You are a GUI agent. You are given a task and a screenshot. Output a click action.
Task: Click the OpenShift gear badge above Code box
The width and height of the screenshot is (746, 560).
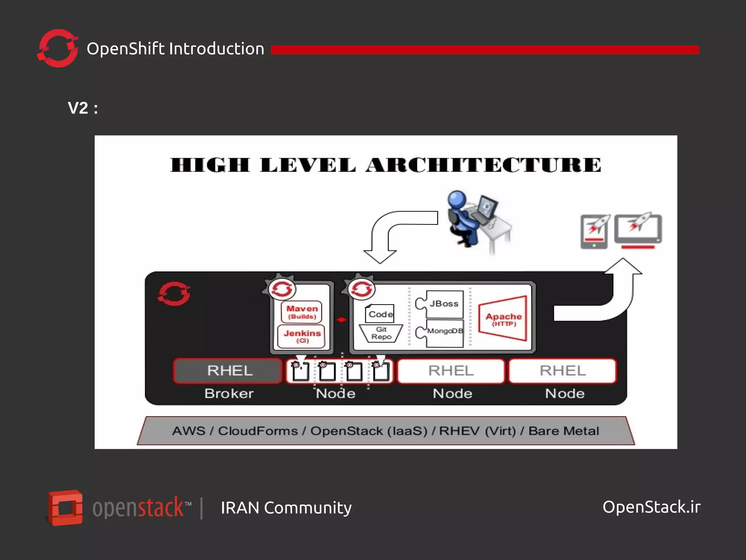coord(360,288)
